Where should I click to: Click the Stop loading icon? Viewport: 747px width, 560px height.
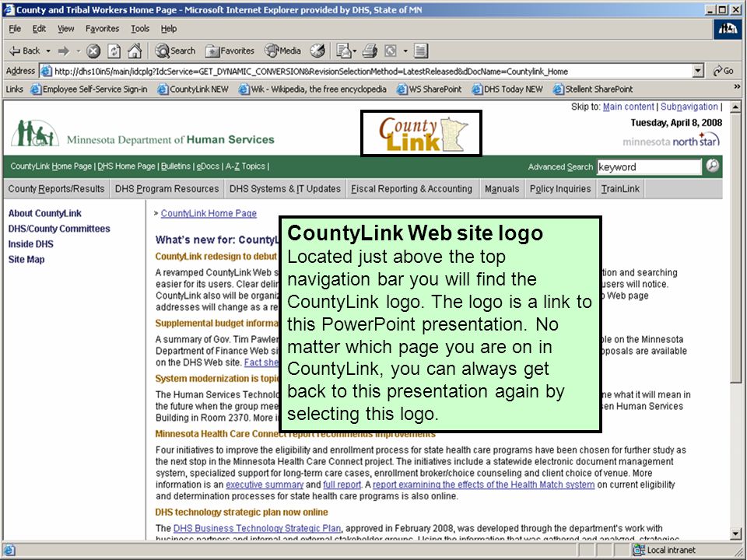pos(94,51)
